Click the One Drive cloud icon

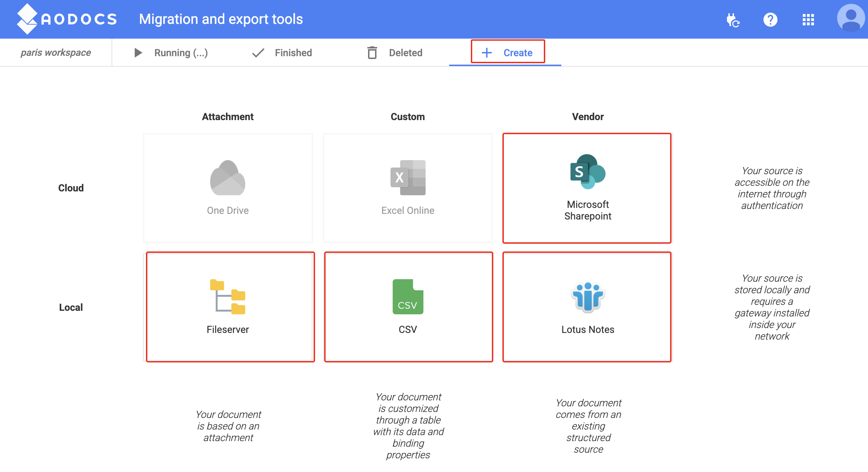(x=228, y=178)
